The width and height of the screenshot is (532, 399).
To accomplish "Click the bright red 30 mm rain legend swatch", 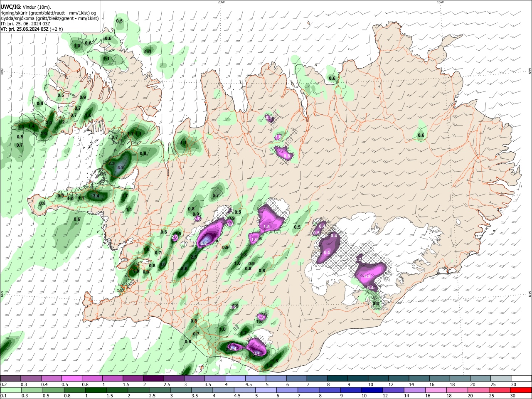I will pyautogui.click(x=522, y=390).
